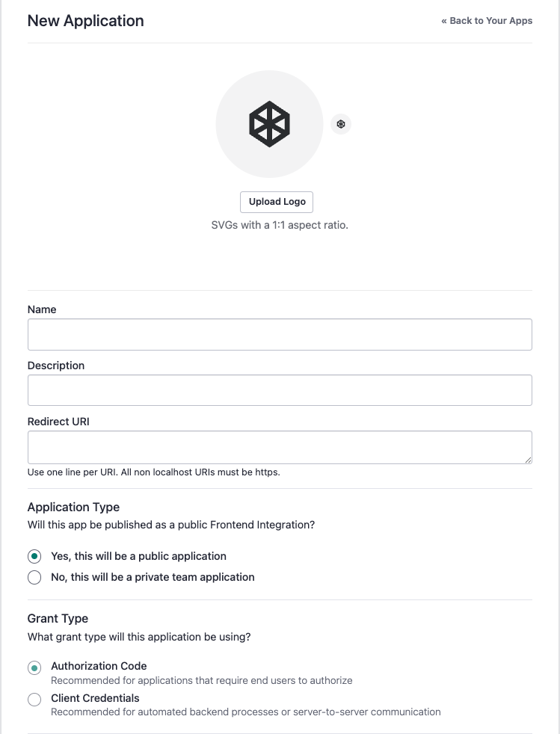Click the Redirect URI resize handle
Screen dimensions: 560x734
[x=529, y=460]
